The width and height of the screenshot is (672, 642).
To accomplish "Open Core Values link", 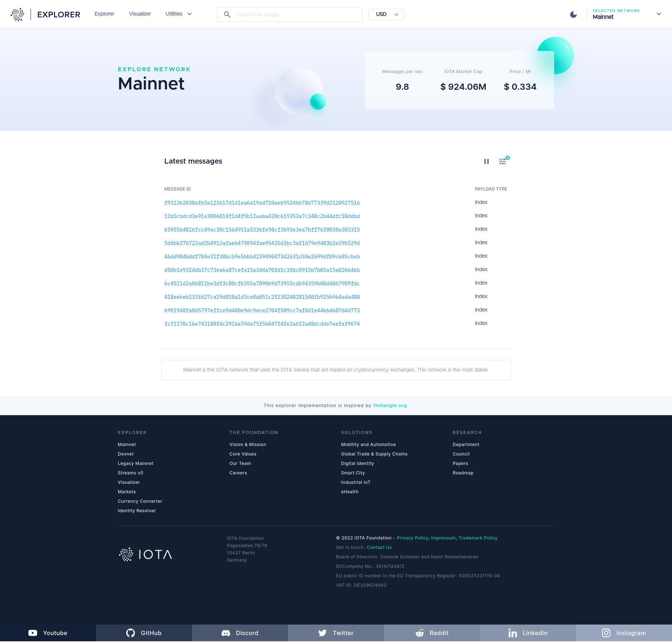I will (243, 454).
